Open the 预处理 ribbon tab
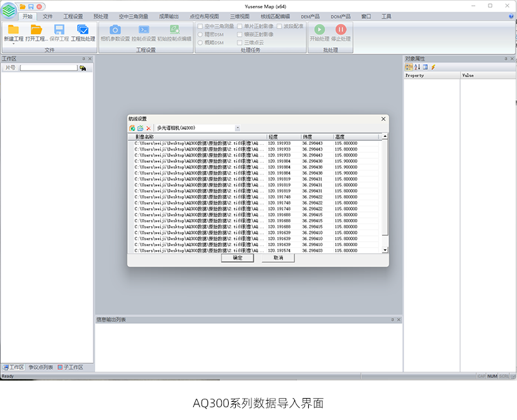 tap(101, 16)
